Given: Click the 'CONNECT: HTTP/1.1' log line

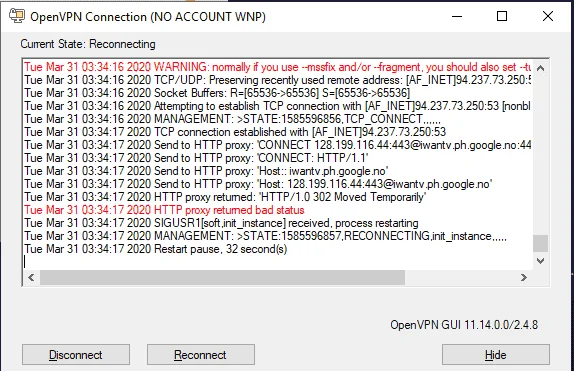Looking at the screenshot, I should click(196, 158).
